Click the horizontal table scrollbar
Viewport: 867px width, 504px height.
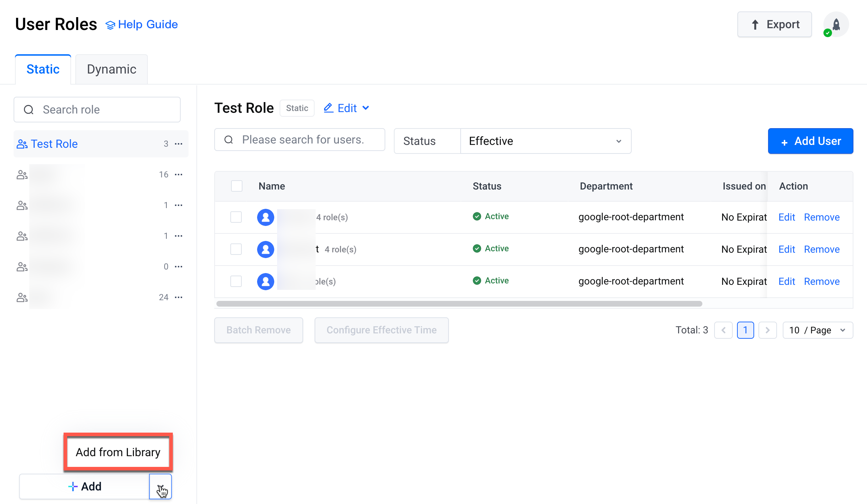459,304
